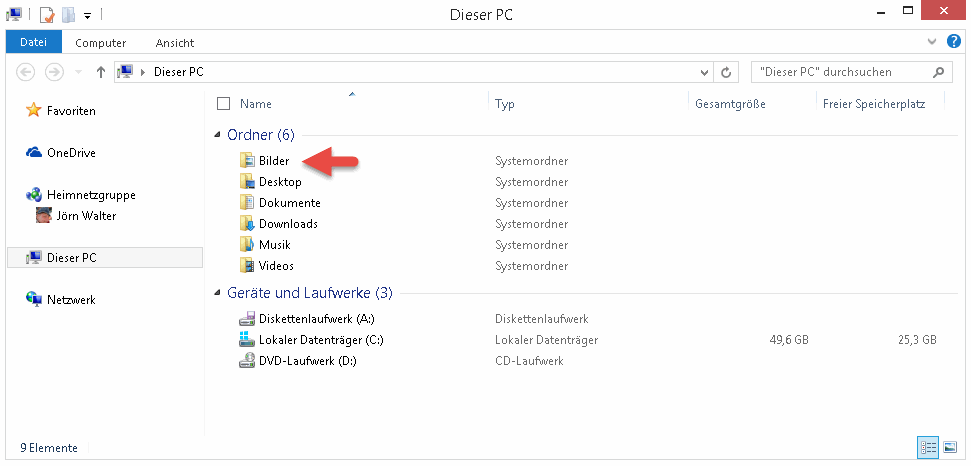Image resolution: width=971 pixels, height=466 pixels.
Task: Click the Help question mark icon
Action: coord(953,42)
